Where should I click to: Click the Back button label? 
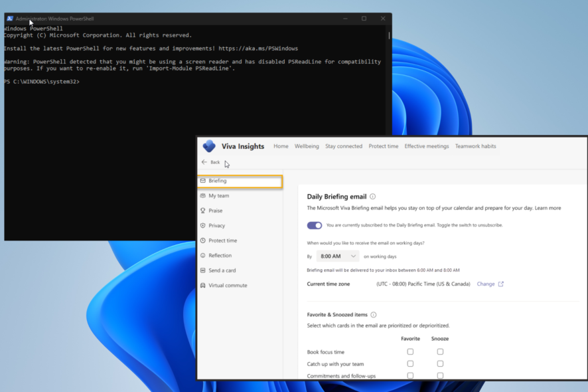pyautogui.click(x=215, y=162)
